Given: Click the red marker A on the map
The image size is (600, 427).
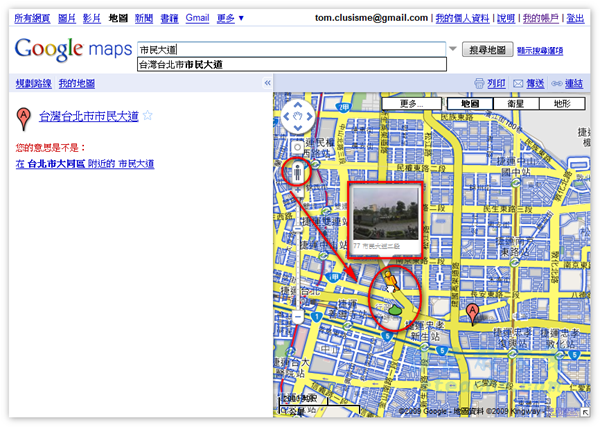Looking at the screenshot, I should (472, 313).
